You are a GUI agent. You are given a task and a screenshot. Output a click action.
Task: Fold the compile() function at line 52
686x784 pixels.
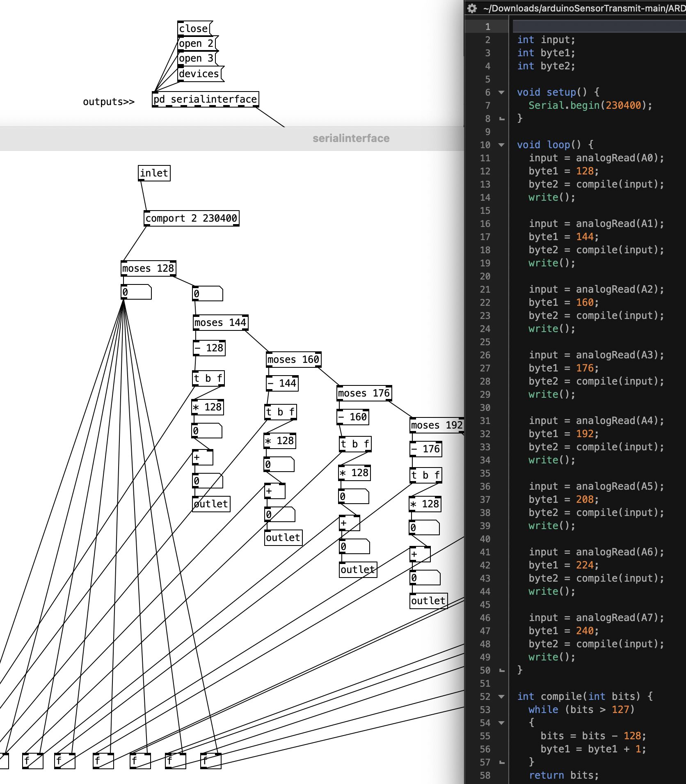501,697
